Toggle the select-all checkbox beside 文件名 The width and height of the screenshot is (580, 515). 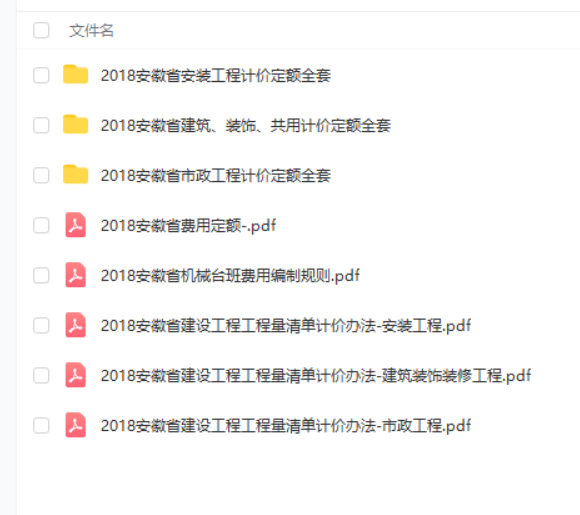pyautogui.click(x=41, y=30)
